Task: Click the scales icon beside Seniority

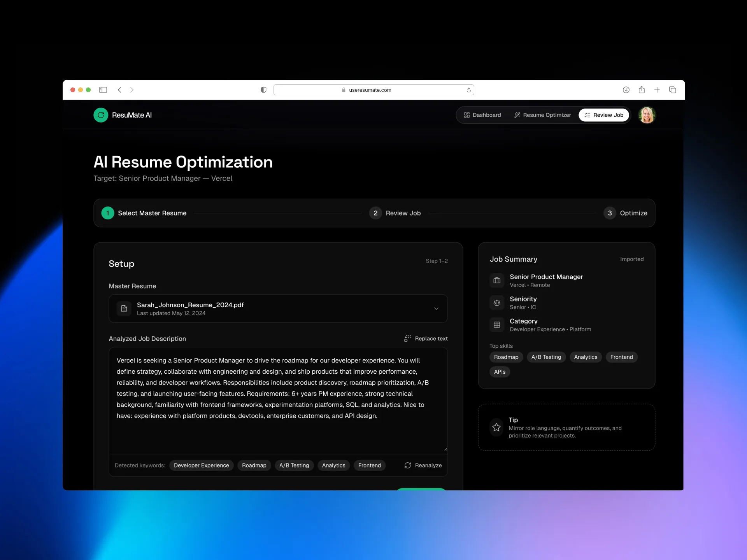Action: (497, 303)
